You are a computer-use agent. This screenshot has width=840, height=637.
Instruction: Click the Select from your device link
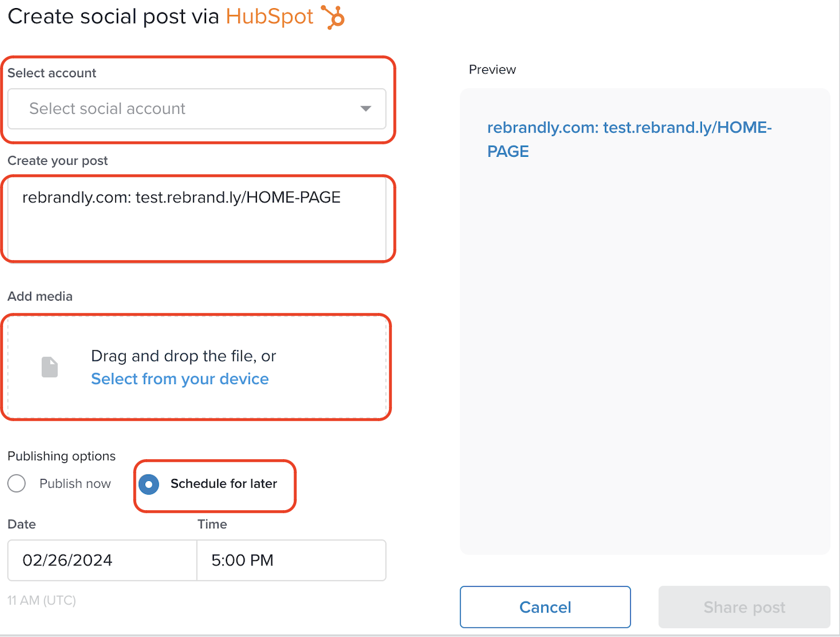(180, 379)
